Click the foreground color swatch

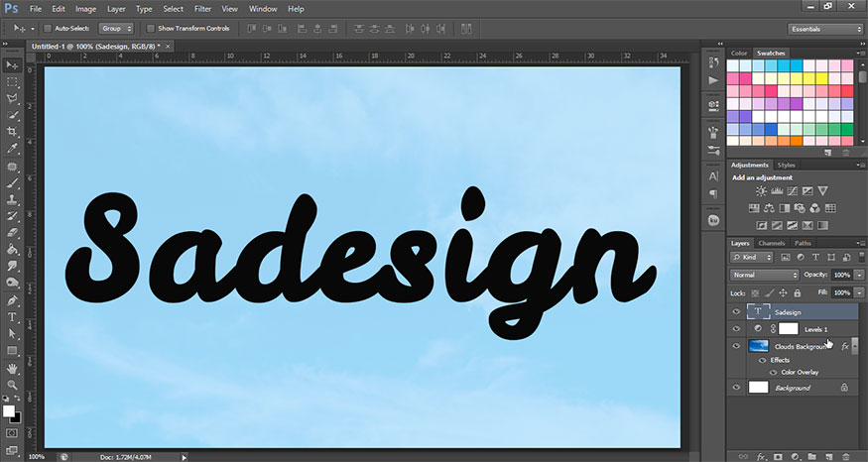[x=9, y=409]
